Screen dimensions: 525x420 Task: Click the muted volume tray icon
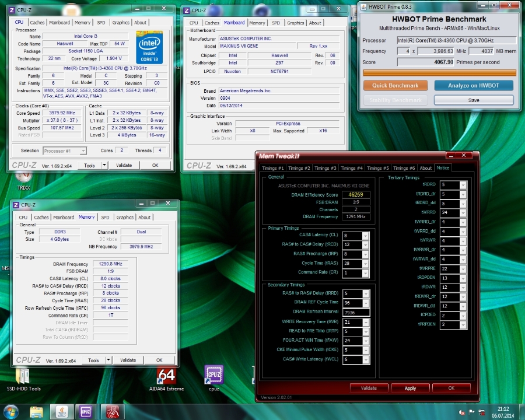pos(462,412)
